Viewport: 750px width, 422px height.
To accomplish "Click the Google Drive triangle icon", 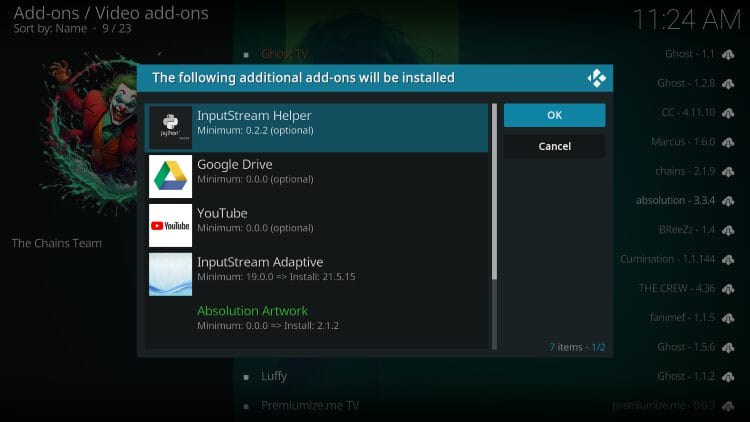I will (x=170, y=177).
